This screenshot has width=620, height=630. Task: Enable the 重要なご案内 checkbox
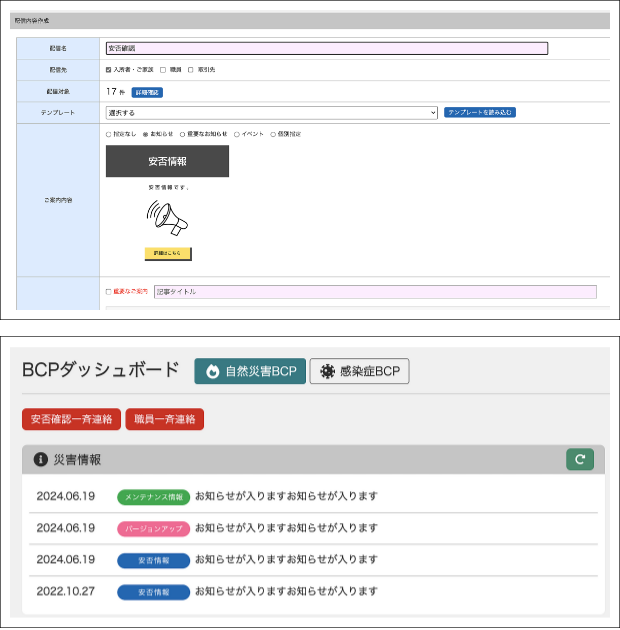tap(109, 292)
